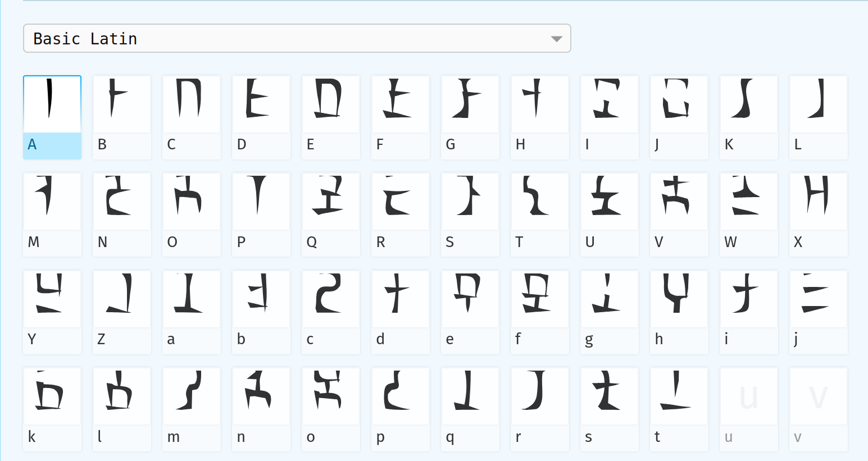
Task: Click the highlighted capital A cell
Action: coord(52,104)
